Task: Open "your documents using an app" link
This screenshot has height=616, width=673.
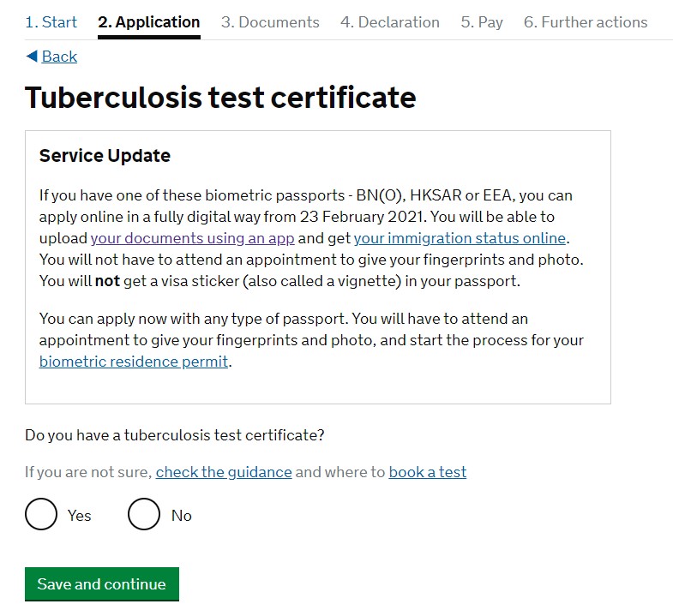Action: coord(192,238)
